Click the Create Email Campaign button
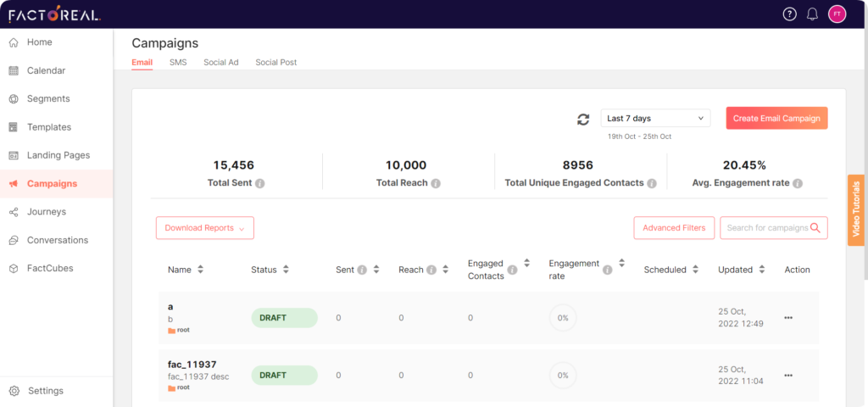868x407 pixels. click(776, 119)
